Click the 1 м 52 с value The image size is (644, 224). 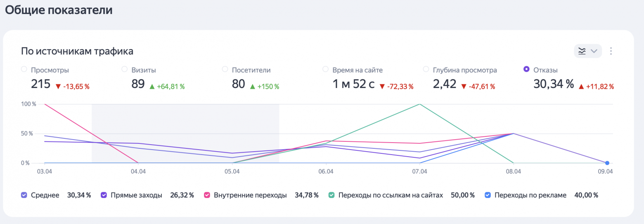click(x=353, y=84)
